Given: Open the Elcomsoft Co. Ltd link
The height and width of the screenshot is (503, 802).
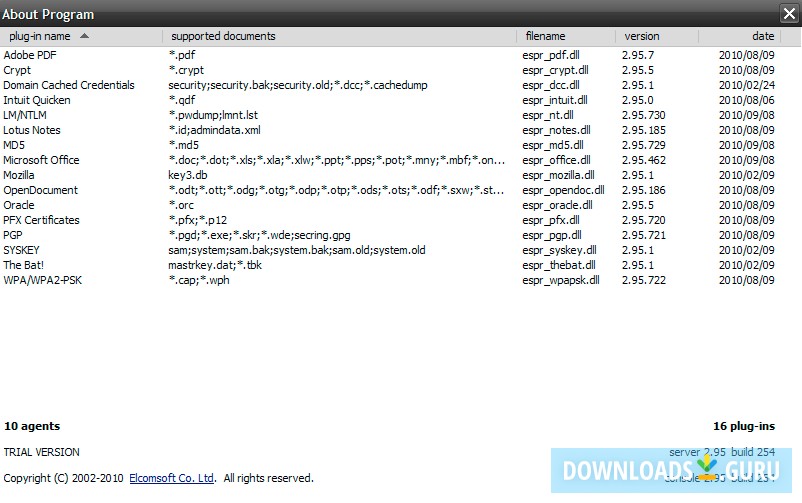Looking at the screenshot, I should pyautogui.click(x=171, y=478).
